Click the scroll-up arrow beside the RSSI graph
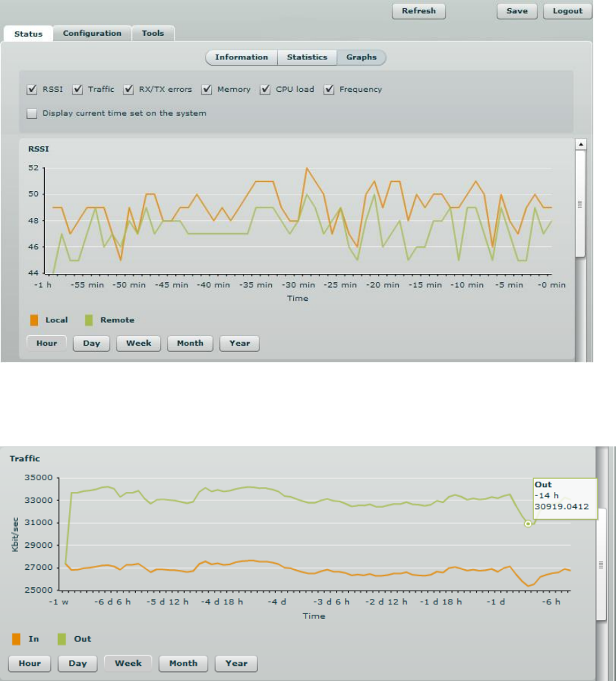 point(581,144)
